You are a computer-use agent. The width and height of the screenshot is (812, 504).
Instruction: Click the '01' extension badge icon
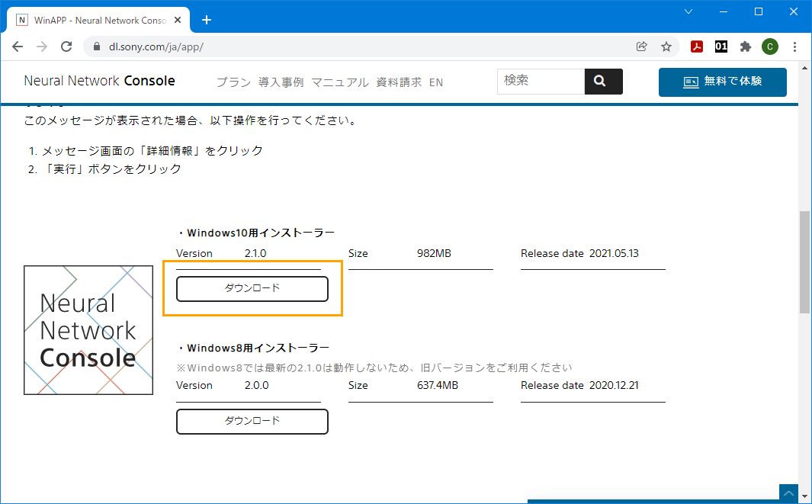click(721, 47)
